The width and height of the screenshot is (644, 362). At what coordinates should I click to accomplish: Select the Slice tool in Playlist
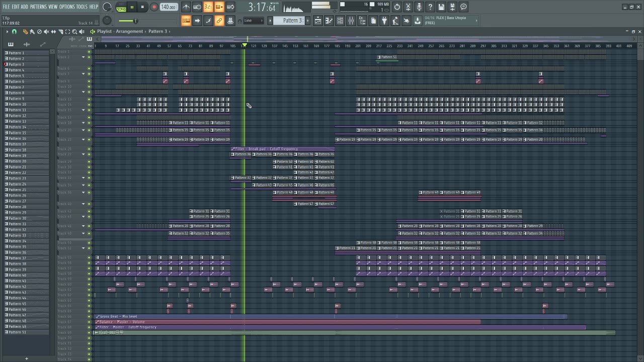[x=60, y=32]
